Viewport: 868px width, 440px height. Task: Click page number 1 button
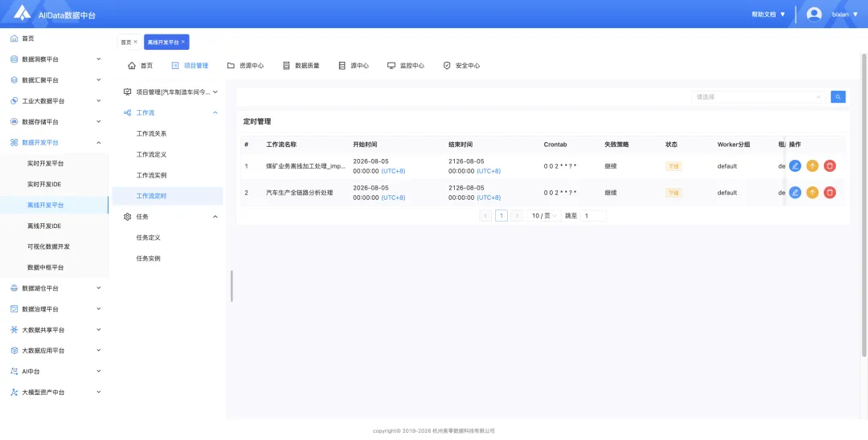click(501, 215)
